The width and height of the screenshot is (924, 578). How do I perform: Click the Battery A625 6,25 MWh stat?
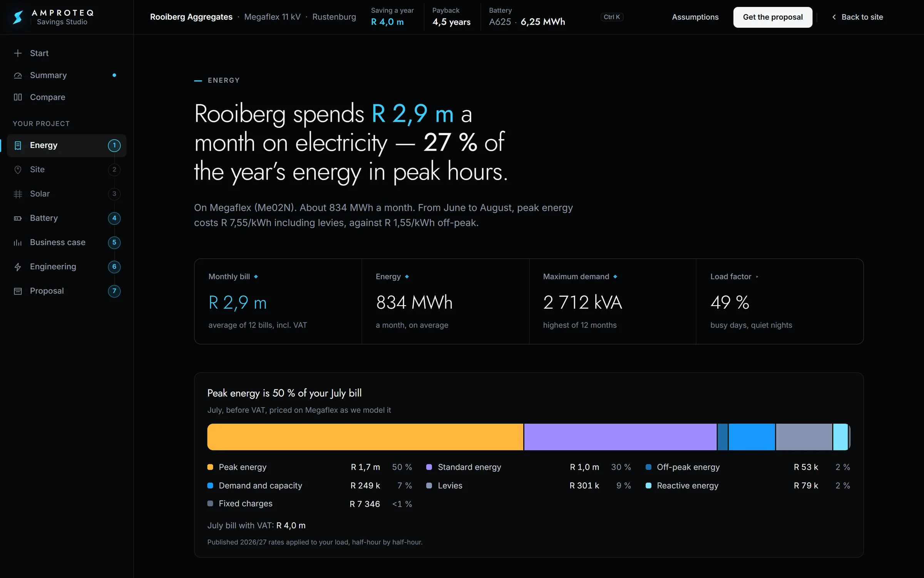click(x=527, y=17)
